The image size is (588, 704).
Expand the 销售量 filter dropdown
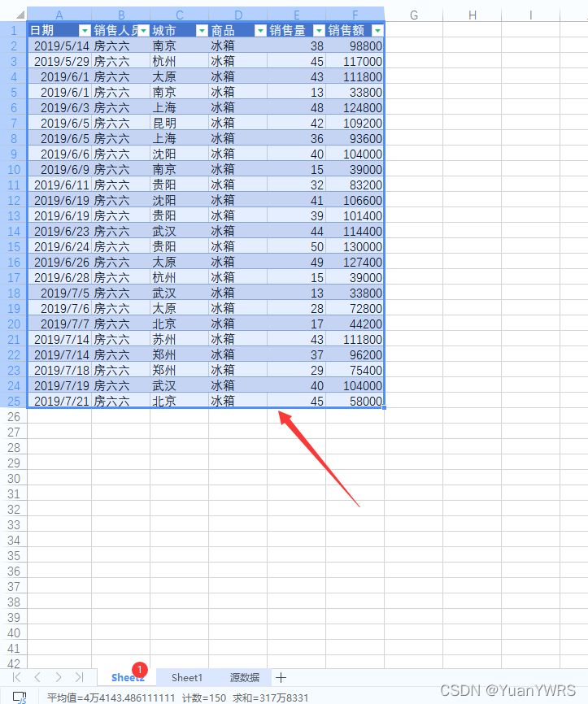319,30
